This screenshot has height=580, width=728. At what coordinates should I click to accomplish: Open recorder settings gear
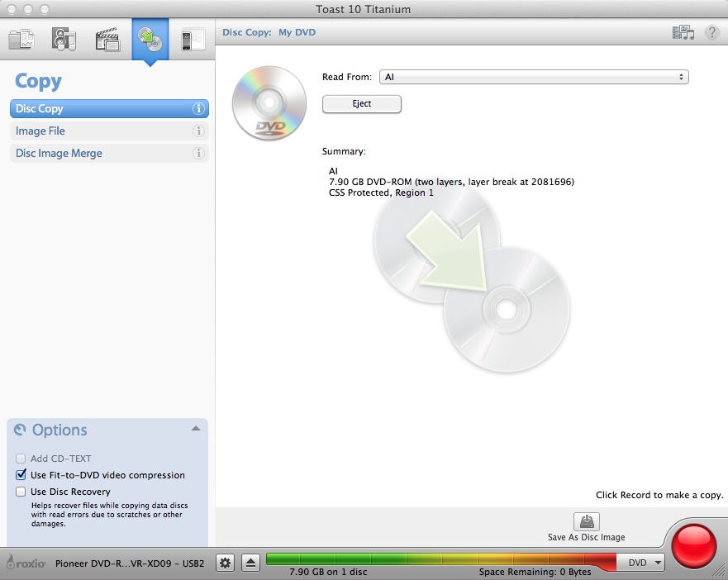(226, 563)
